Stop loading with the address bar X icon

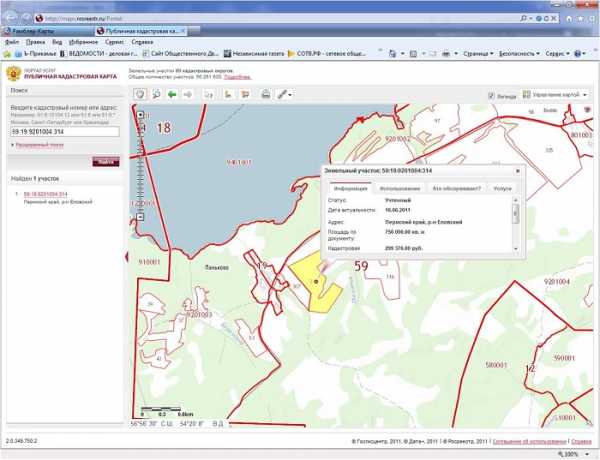[x=553, y=18]
